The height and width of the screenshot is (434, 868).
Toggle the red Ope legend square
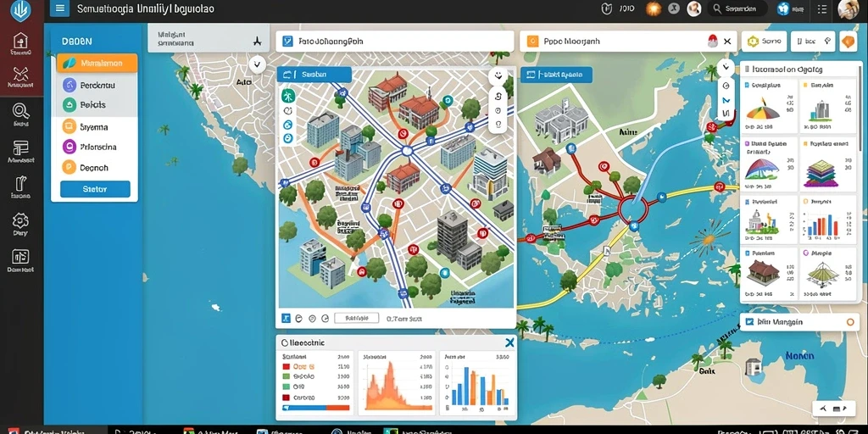click(x=287, y=366)
